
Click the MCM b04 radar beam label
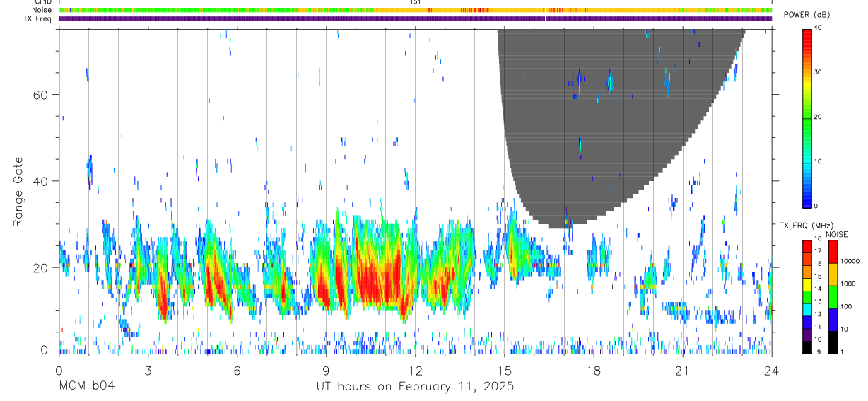tap(86, 386)
